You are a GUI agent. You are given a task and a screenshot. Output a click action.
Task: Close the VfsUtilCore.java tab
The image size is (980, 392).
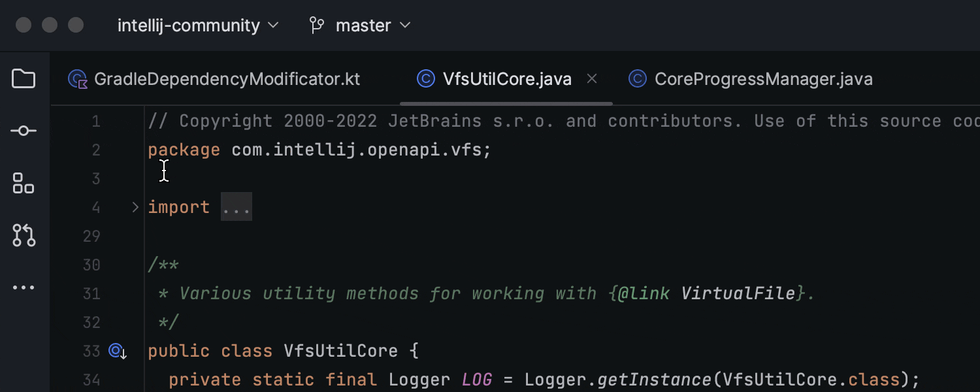[x=592, y=78]
